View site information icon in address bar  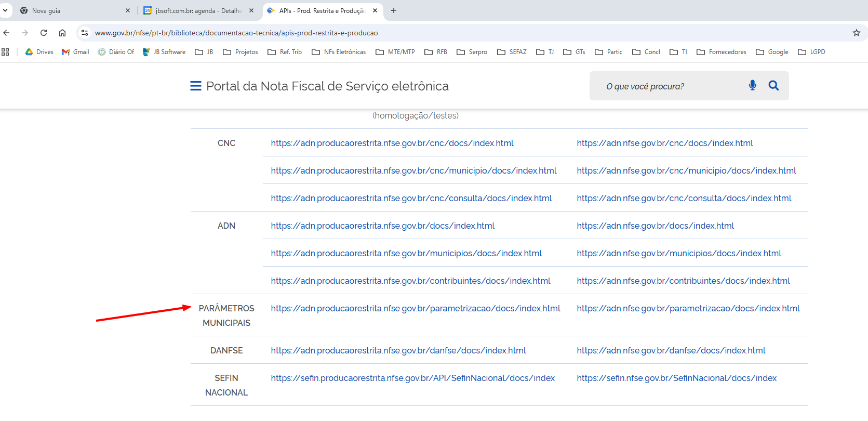coord(85,33)
